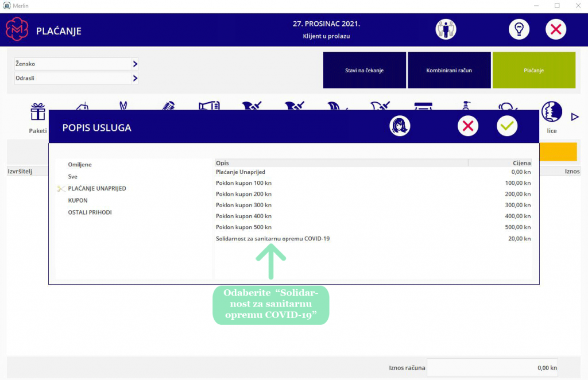Select the OSTALI PRIHODI category
The image size is (588, 380).
click(90, 212)
